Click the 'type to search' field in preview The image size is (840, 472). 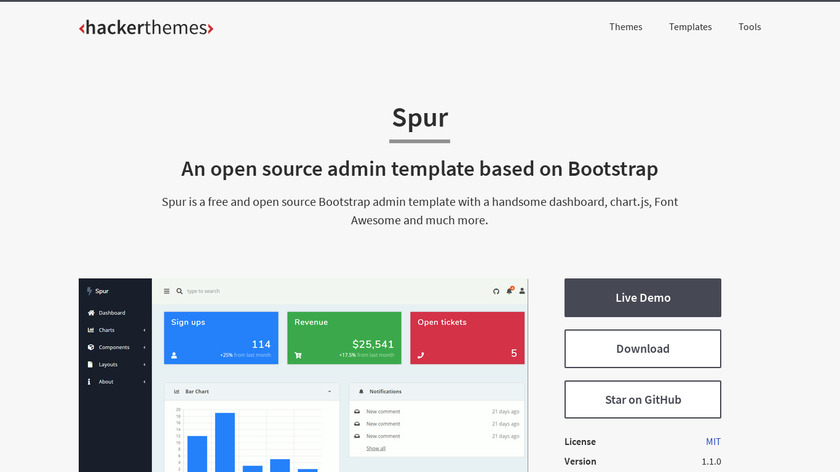point(204,291)
